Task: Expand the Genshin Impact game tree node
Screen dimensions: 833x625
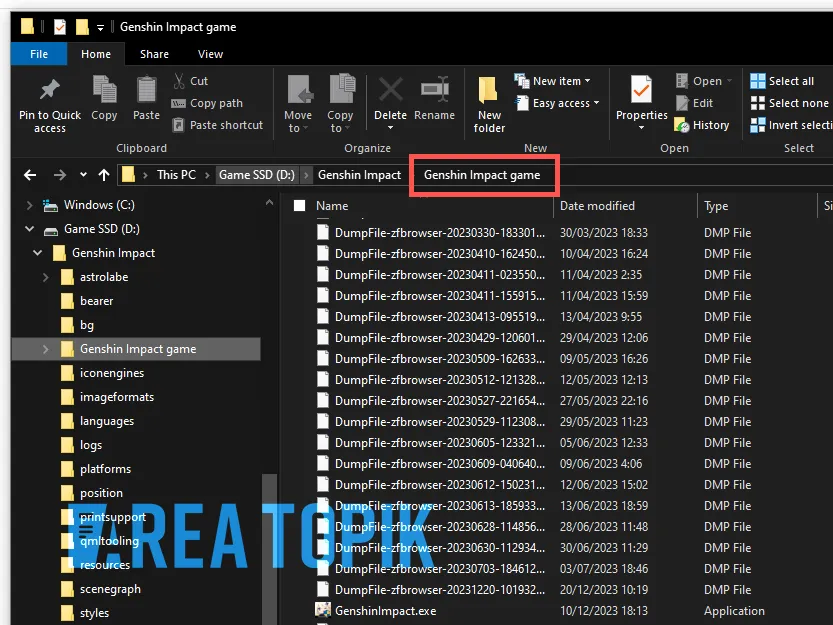Action: (x=46, y=349)
